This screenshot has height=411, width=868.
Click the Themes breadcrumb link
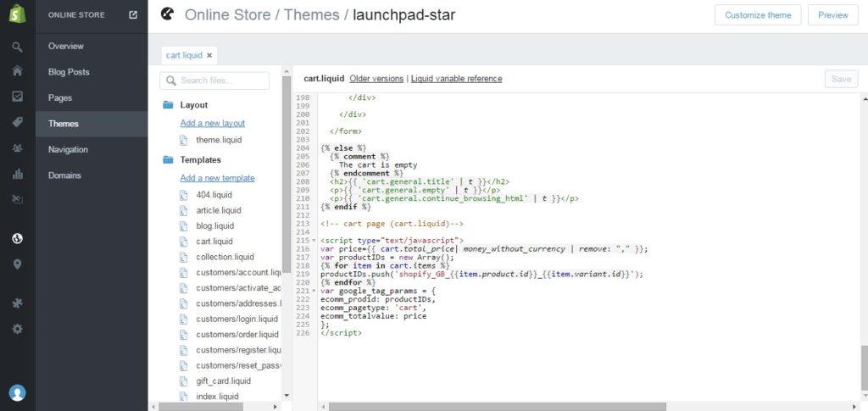tap(311, 15)
